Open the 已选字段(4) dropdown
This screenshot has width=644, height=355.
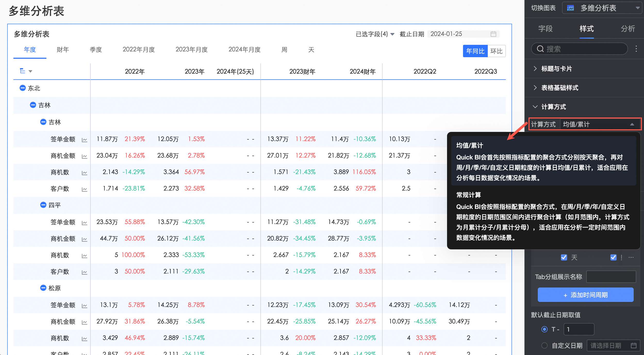375,34
